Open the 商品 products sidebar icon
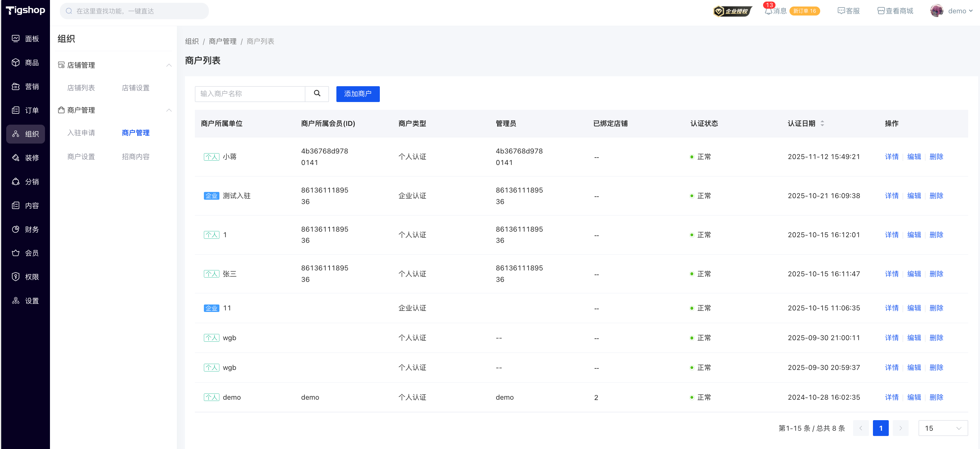Screen dimensions: 980x449 [16, 62]
